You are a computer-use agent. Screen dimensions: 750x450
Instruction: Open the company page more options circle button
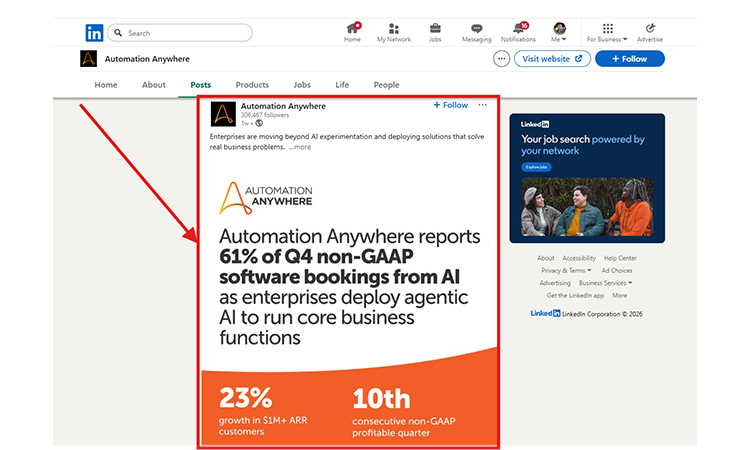tap(501, 59)
